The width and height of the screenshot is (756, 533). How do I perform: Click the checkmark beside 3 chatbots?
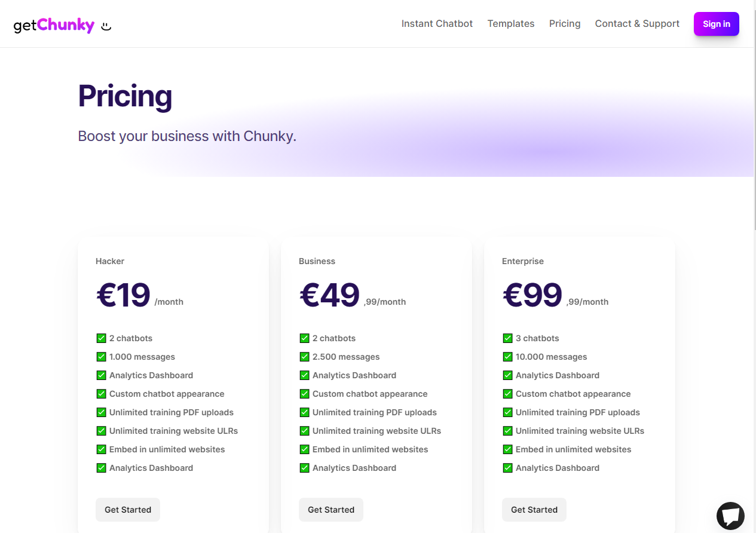[x=507, y=338]
